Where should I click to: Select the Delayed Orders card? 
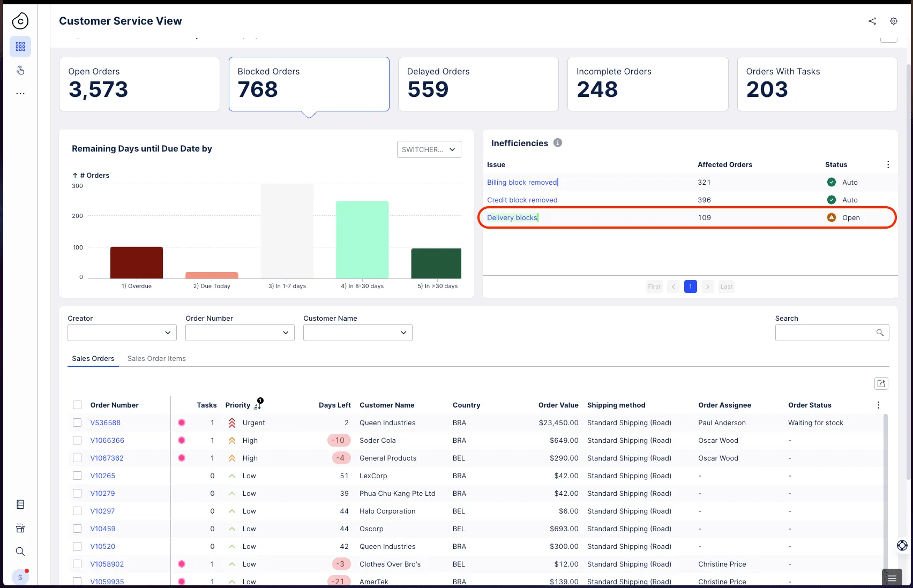(x=478, y=84)
